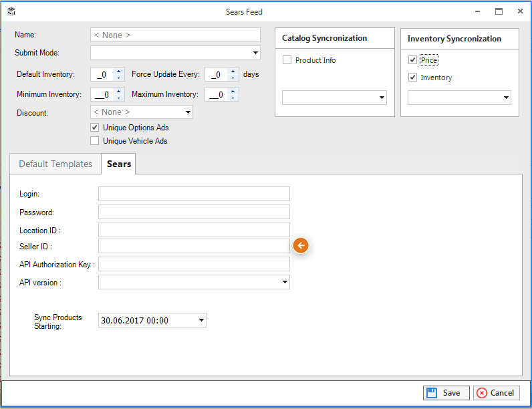Decrease Force Update Every days value
Screen dimensions: 532x409
(233, 78)
